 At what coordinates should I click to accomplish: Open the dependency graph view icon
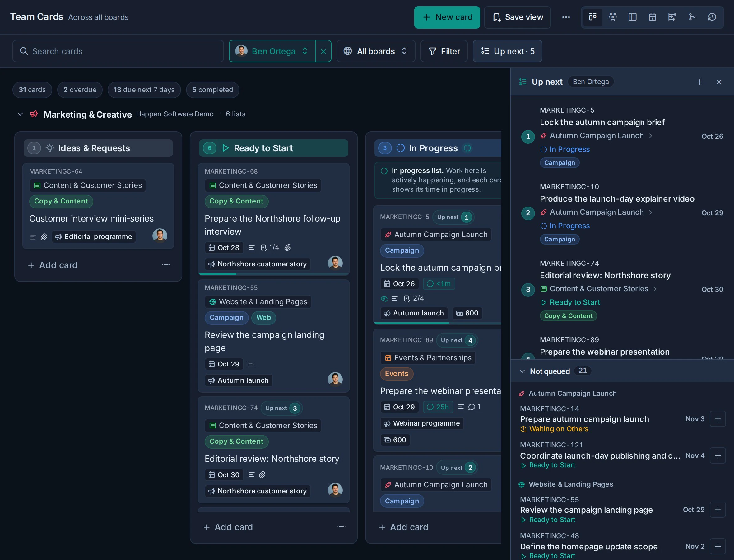tap(692, 17)
